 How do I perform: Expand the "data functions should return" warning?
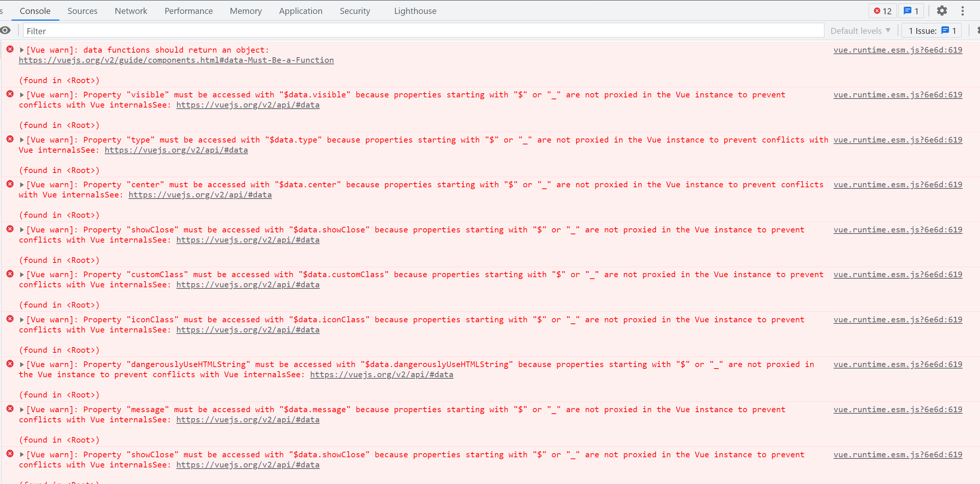point(22,50)
